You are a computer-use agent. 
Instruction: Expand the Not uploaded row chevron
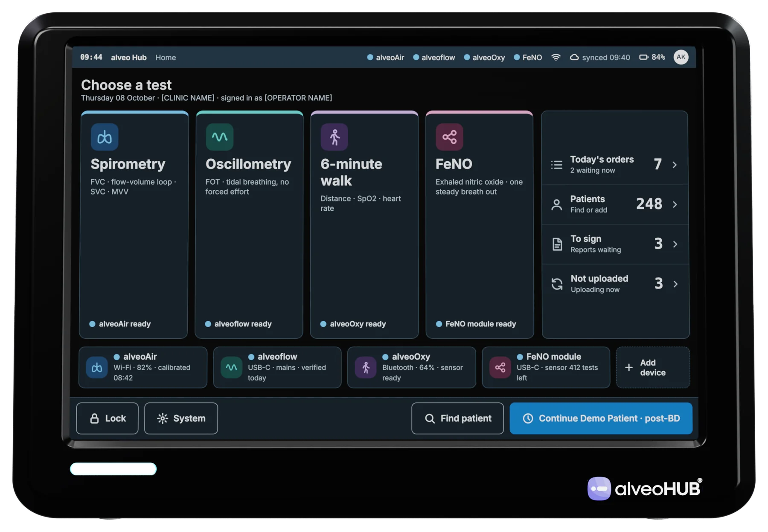(675, 284)
